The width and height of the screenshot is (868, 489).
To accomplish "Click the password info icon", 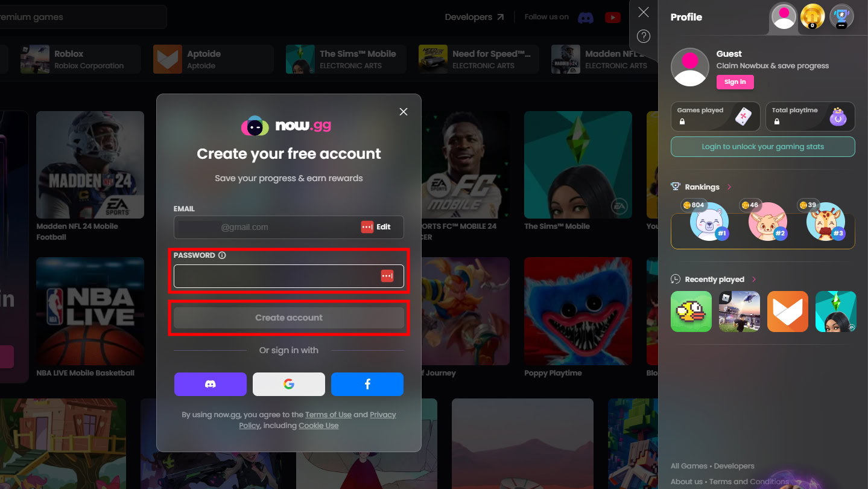I will click(x=222, y=255).
